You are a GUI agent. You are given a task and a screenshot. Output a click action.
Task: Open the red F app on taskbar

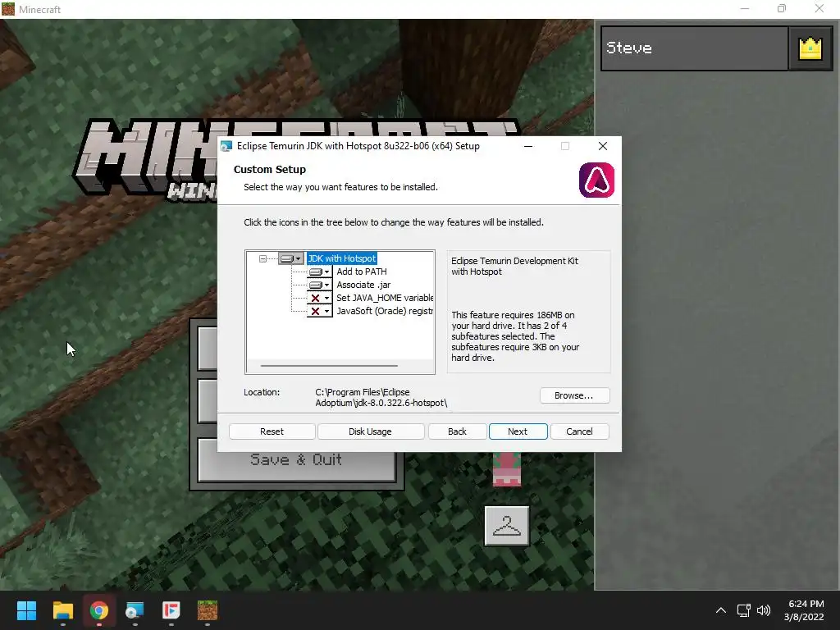coord(171,610)
